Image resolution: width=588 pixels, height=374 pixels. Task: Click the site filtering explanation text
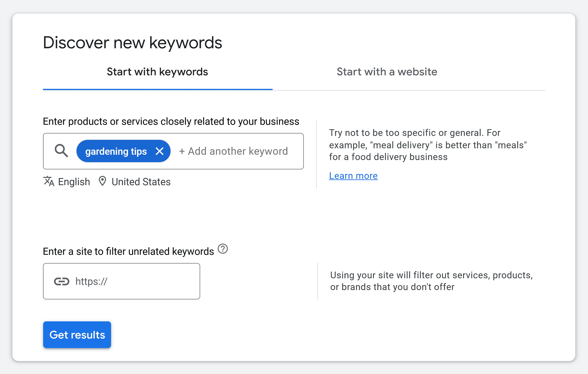(x=431, y=281)
